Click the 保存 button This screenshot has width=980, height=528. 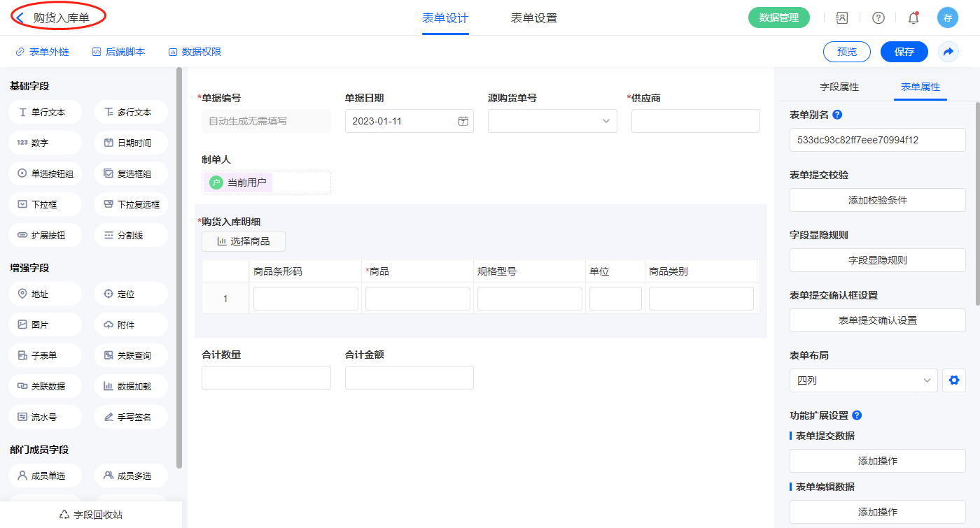pos(904,52)
